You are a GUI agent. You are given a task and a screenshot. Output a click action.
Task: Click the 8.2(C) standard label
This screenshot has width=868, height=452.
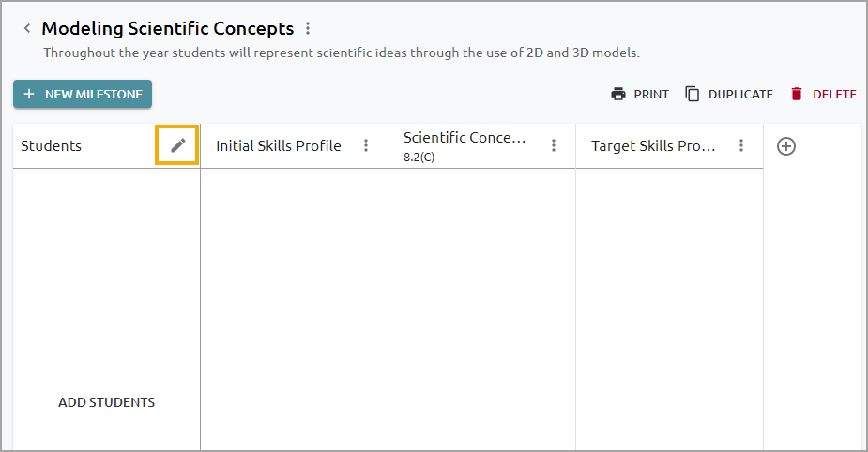419,158
